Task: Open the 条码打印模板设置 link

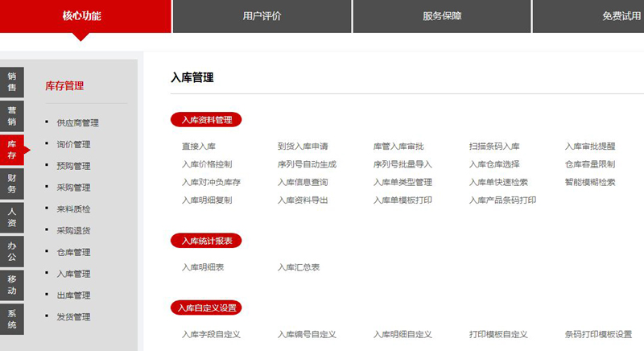Action: pos(598,334)
